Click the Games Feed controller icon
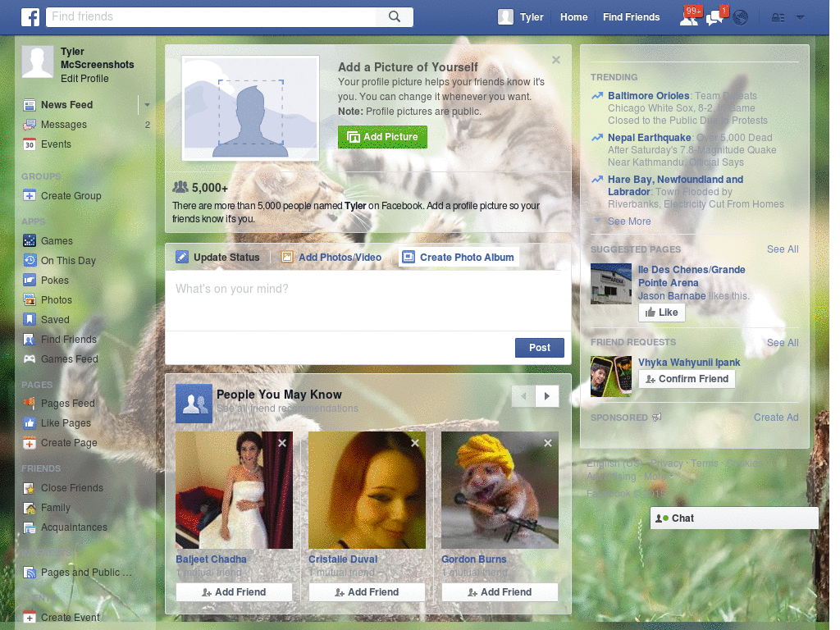 (x=30, y=359)
